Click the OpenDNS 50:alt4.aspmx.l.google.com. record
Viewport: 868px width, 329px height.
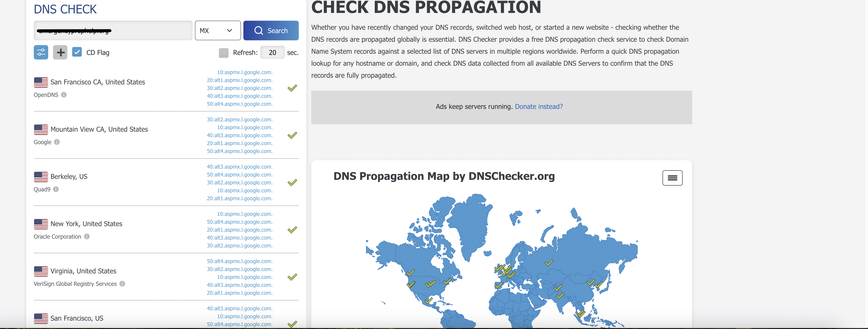240,104
